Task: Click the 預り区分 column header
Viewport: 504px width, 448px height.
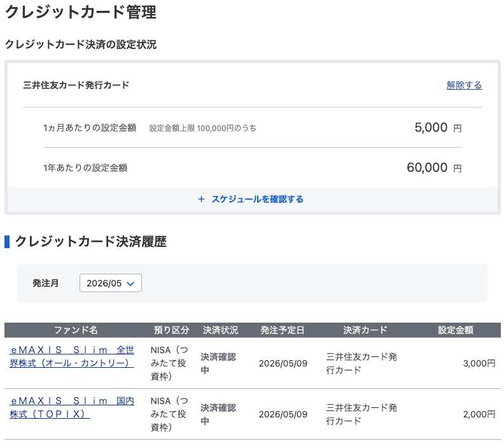Action: pyautogui.click(x=171, y=330)
